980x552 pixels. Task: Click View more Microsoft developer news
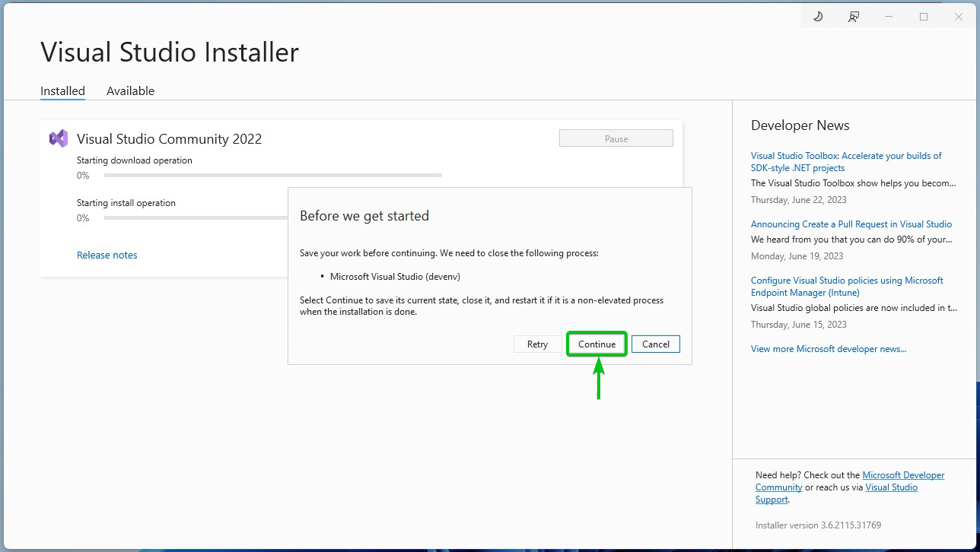829,349
